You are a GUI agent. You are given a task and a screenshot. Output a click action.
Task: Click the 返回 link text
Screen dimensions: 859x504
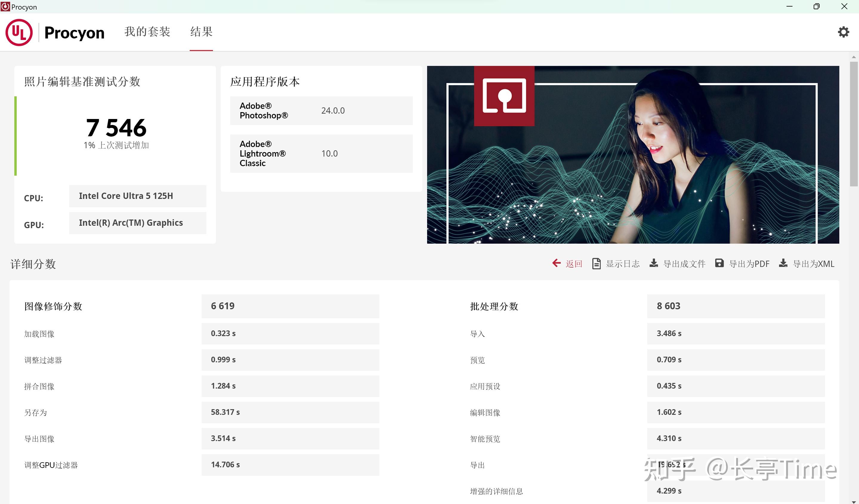coord(574,264)
